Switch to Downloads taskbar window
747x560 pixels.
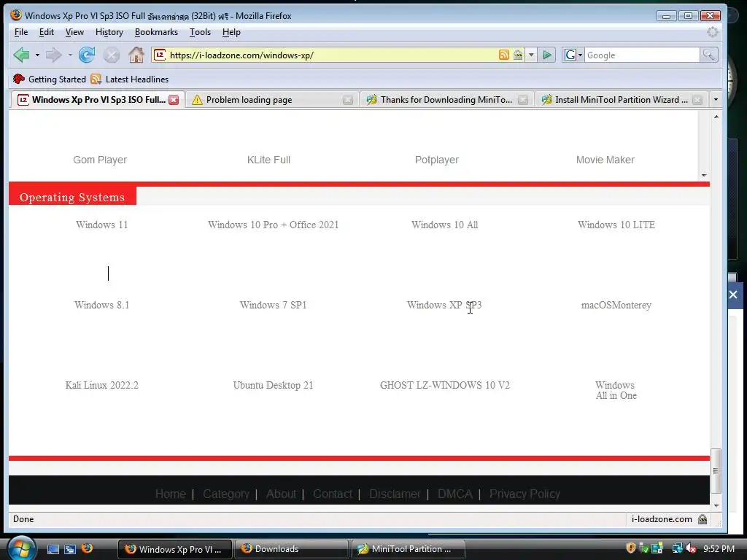[291, 549]
